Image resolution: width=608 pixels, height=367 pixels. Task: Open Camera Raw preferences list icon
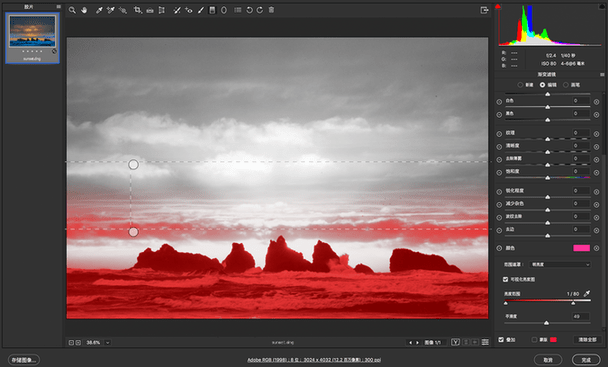pos(238,10)
